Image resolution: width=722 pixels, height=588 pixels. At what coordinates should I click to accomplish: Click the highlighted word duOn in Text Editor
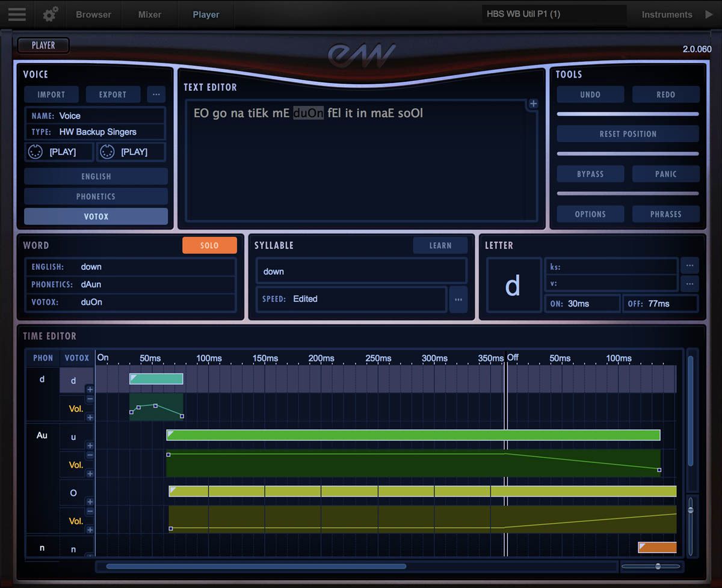(x=308, y=113)
